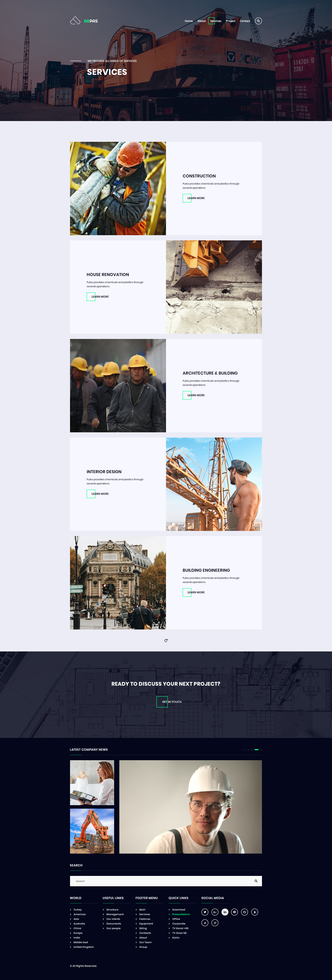The height and width of the screenshot is (980, 332).
Task: Open the GitHub social icon
Action: point(245,912)
